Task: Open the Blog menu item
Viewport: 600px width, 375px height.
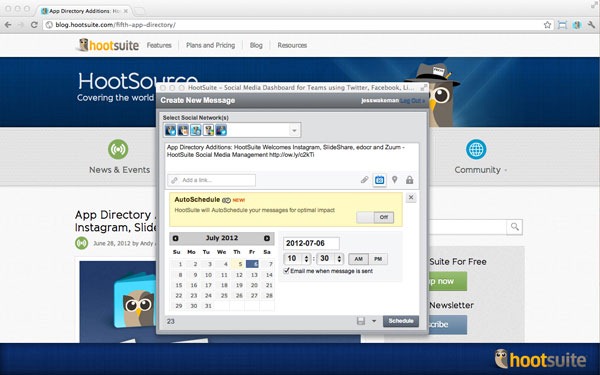Action: pyautogui.click(x=256, y=45)
